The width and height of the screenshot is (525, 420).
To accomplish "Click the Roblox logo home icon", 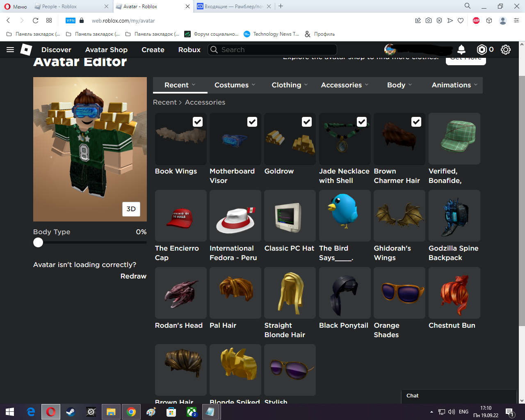I will (x=26, y=50).
